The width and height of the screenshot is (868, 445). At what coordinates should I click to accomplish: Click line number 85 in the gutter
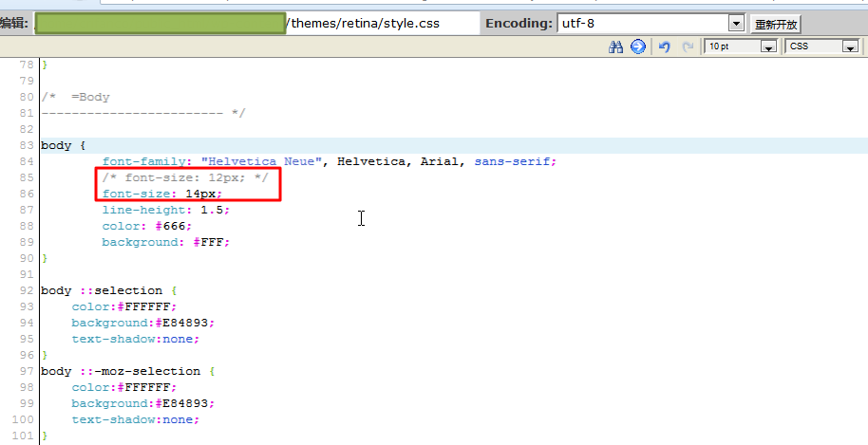tap(27, 177)
